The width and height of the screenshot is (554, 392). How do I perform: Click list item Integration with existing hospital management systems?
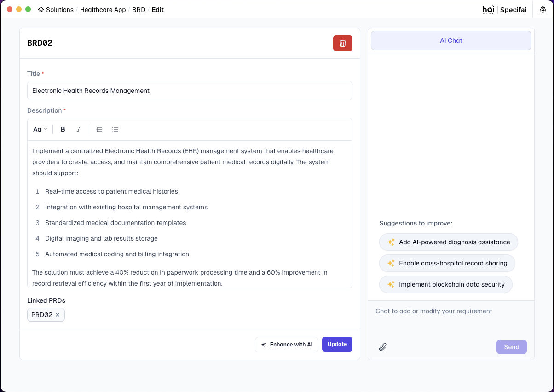(126, 207)
